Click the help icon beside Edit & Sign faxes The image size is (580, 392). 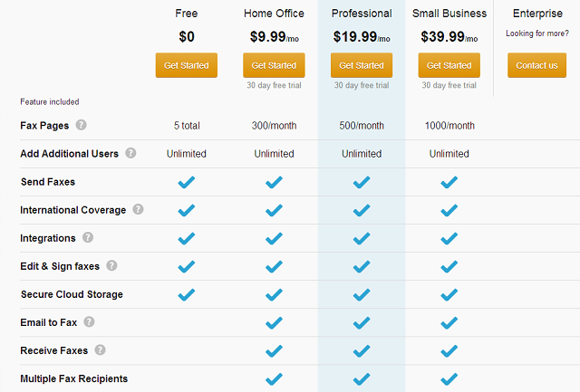pyautogui.click(x=111, y=265)
